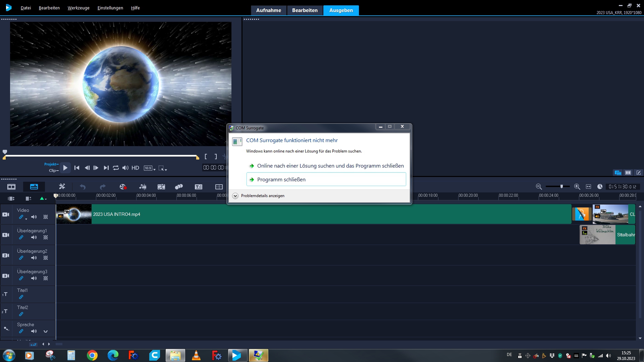Open the Auto Music tool

click(x=161, y=187)
